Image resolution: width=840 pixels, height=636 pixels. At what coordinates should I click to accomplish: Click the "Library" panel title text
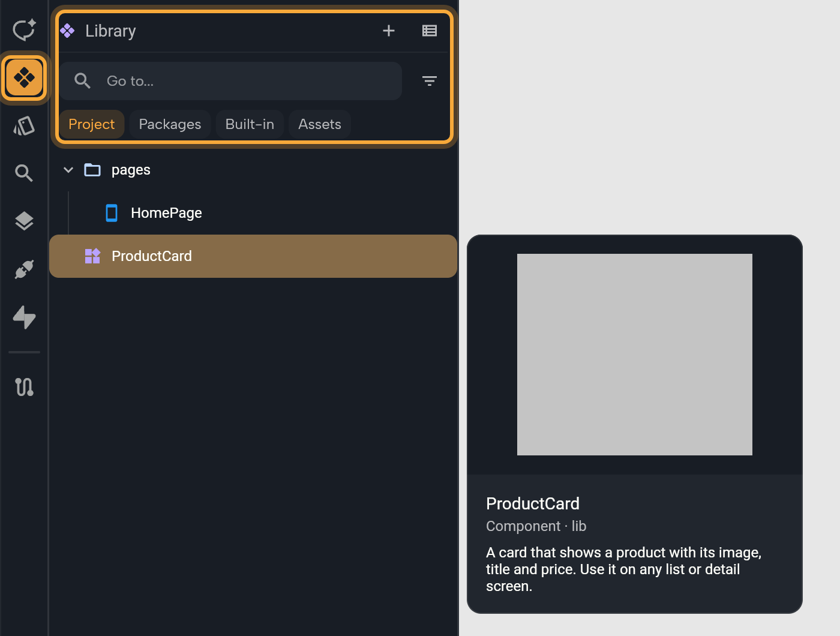[x=110, y=31]
